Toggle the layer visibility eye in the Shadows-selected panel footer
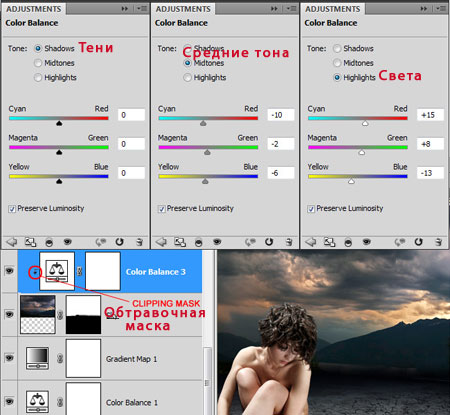This screenshot has width=450, height=415. [68, 241]
